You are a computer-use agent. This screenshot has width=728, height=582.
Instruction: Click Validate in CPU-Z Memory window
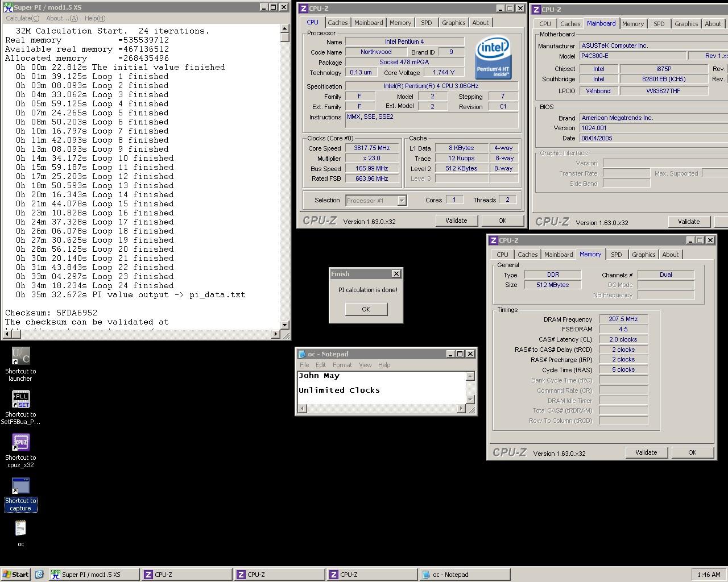(646, 452)
